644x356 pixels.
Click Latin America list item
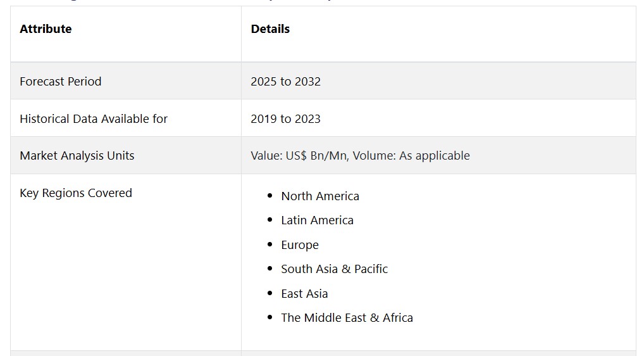click(x=317, y=220)
